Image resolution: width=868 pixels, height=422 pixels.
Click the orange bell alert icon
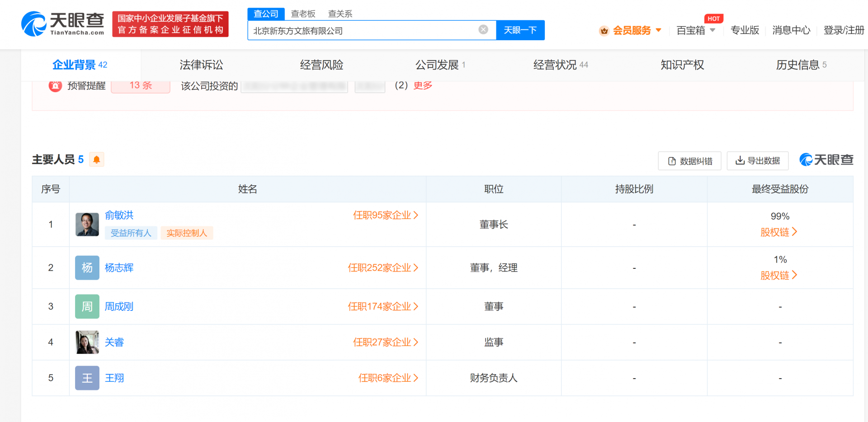(96, 159)
